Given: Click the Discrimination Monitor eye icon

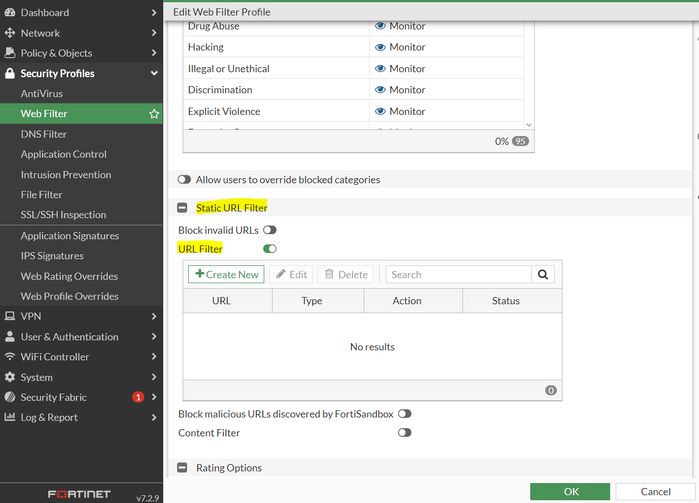Looking at the screenshot, I should (x=380, y=90).
